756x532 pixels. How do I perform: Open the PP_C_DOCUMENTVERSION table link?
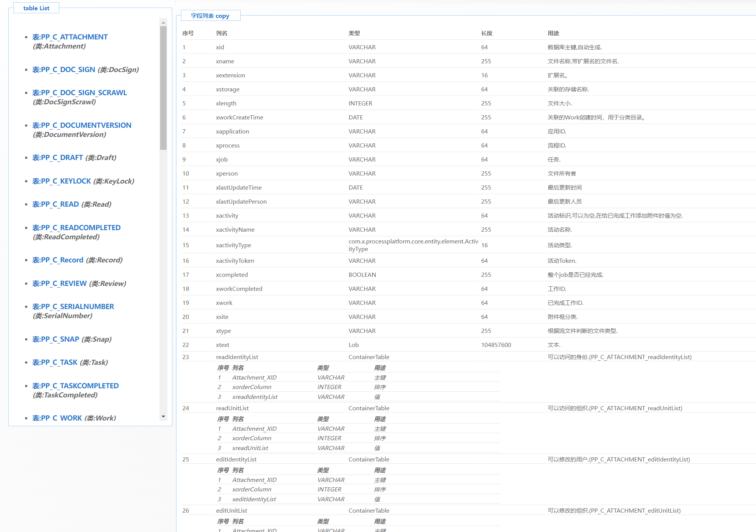click(x=82, y=126)
